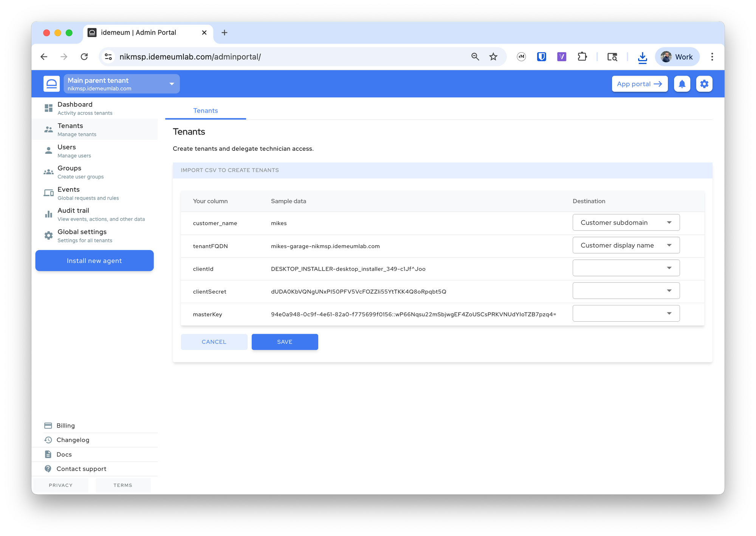Open settings gear in blue header
The height and width of the screenshot is (536, 756).
(704, 84)
